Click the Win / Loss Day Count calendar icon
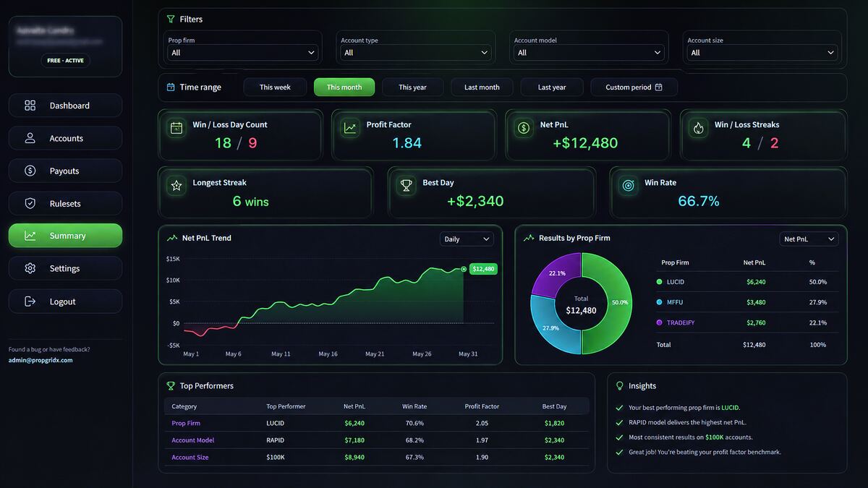Viewport: 868px width, 488px height. click(176, 128)
